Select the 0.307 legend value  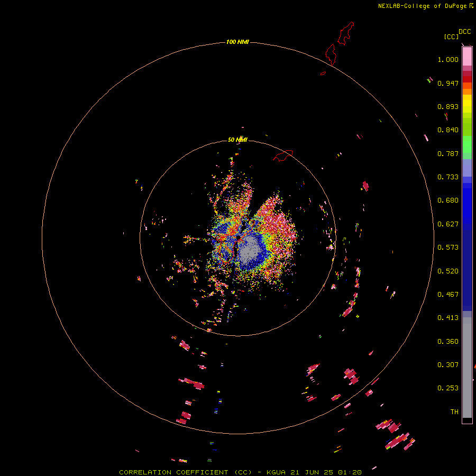pyautogui.click(x=448, y=365)
